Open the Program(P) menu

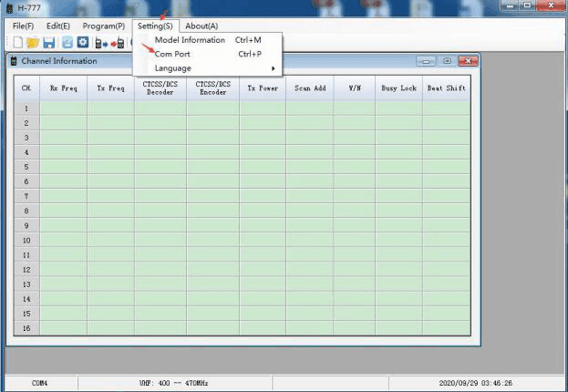coord(103,26)
